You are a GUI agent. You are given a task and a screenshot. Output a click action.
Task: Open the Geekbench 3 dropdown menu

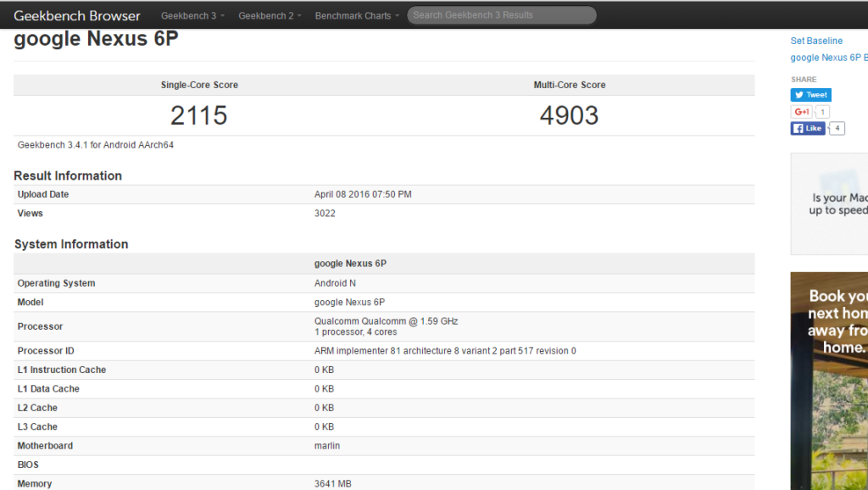192,15
